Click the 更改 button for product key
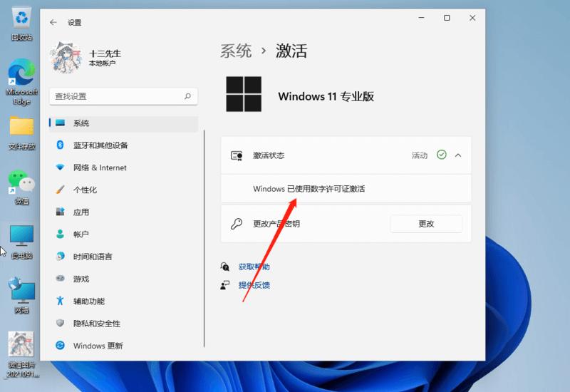This screenshot has height=392, width=570. point(426,224)
